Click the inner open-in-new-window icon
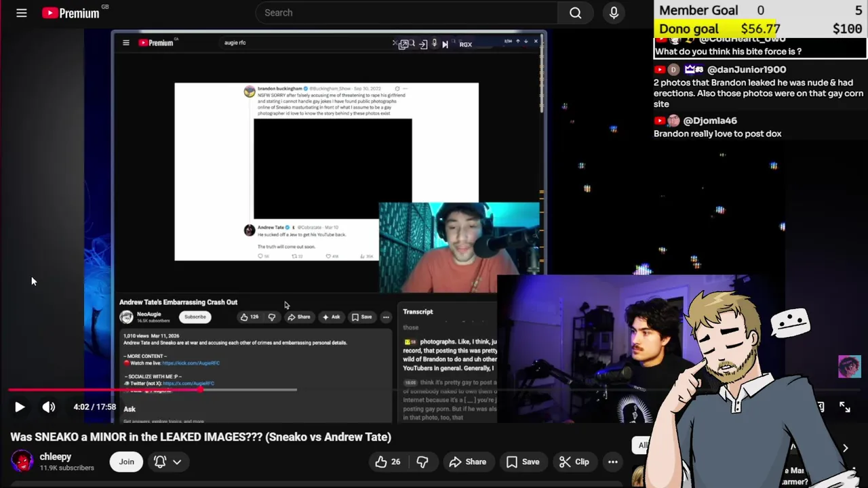The image size is (868, 488). coord(403,45)
